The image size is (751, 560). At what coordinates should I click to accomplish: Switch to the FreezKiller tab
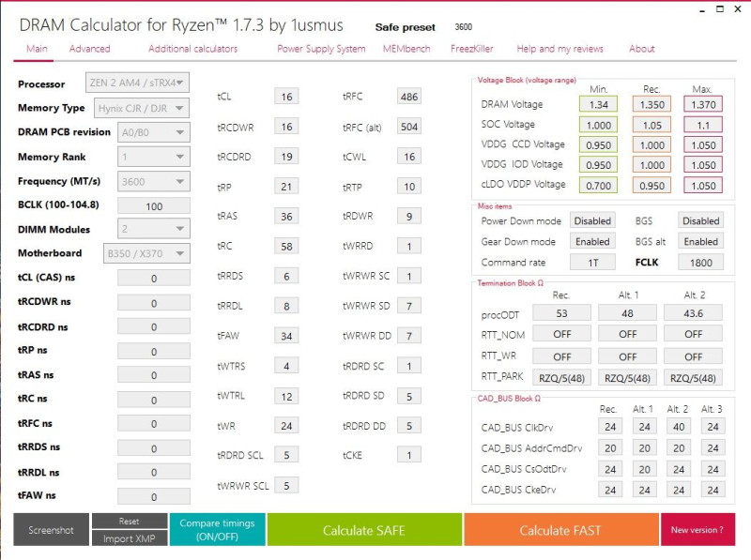point(471,49)
